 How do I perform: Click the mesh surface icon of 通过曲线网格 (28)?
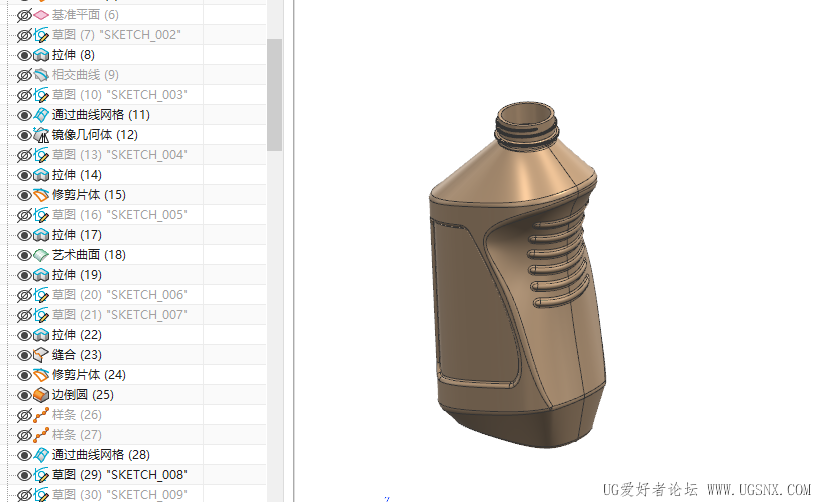click(x=41, y=455)
